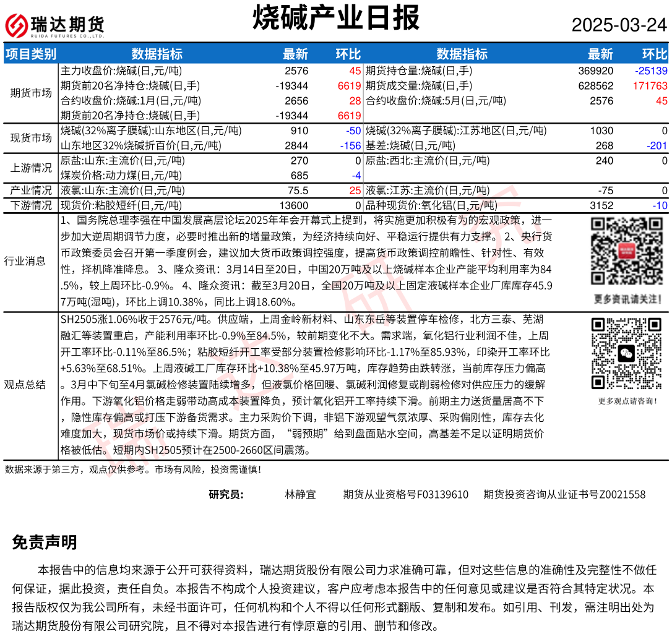This screenshot has width=672, height=634.
Task: Open the 行业消息 section label
Action: coord(25,261)
